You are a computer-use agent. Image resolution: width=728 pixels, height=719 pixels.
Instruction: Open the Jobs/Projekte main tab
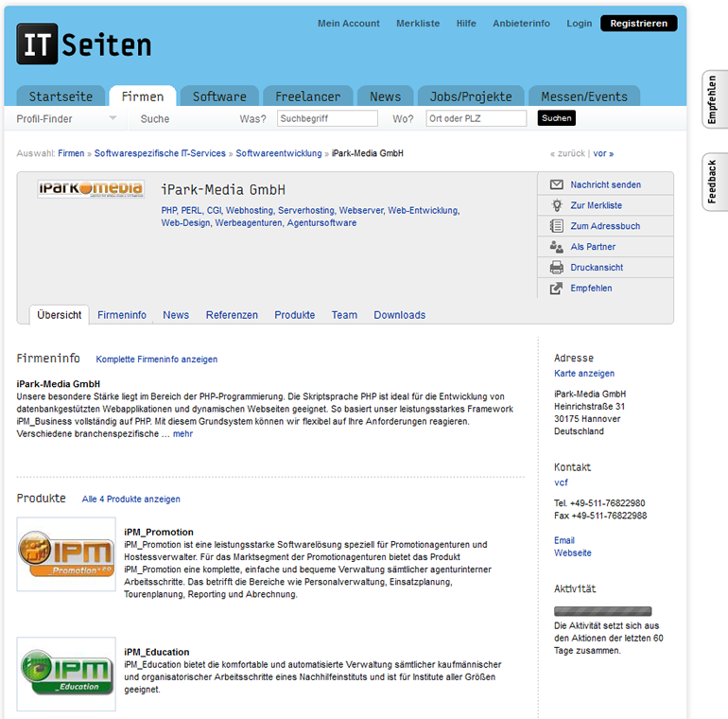click(471, 96)
